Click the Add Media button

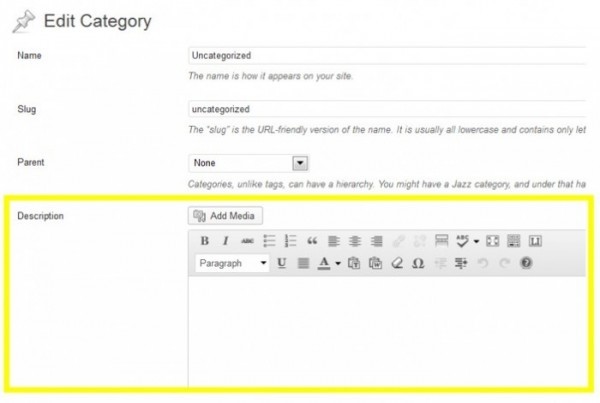click(225, 215)
